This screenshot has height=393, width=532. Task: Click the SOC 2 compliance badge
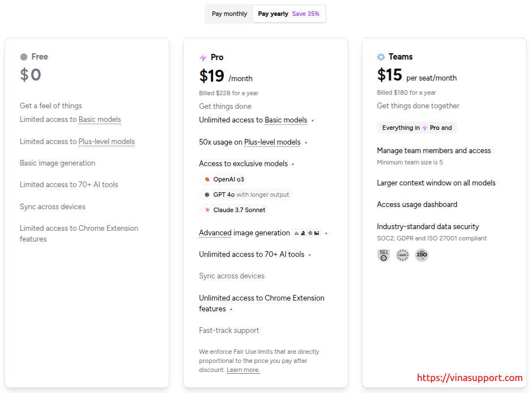pyautogui.click(x=384, y=255)
